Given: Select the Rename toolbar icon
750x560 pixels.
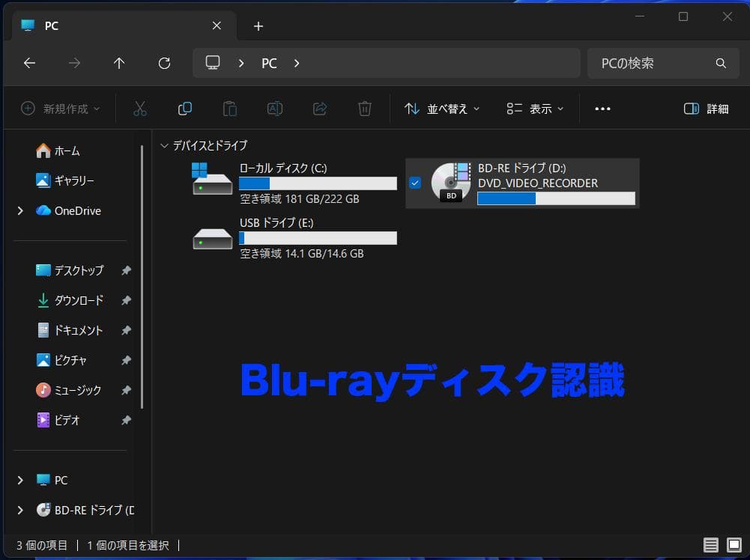Looking at the screenshot, I should (274, 109).
